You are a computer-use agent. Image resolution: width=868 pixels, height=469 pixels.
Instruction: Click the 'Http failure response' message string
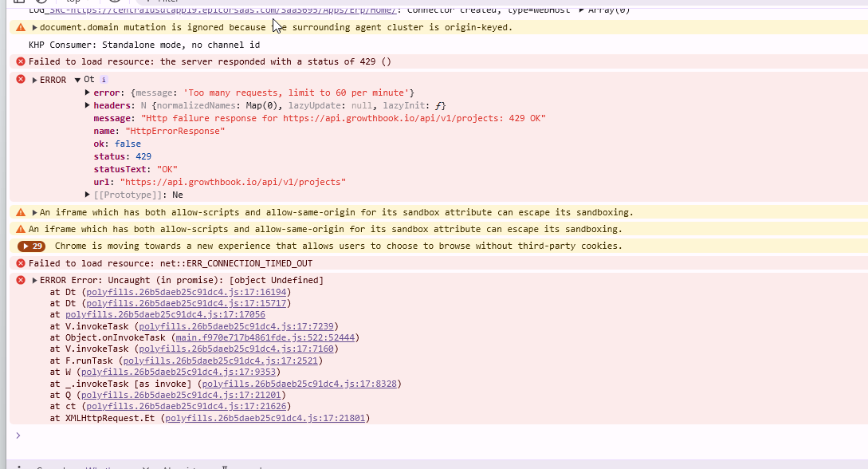[344, 118]
